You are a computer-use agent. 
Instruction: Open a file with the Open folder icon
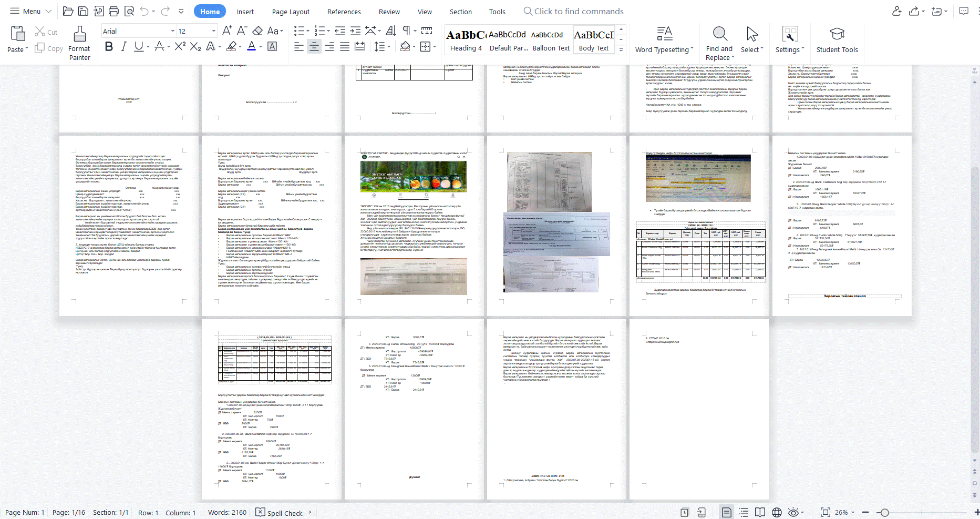[68, 11]
